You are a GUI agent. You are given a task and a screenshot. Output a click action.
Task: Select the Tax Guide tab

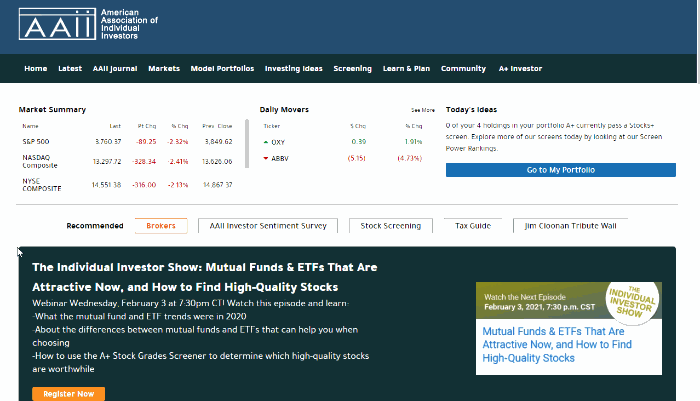point(473,226)
